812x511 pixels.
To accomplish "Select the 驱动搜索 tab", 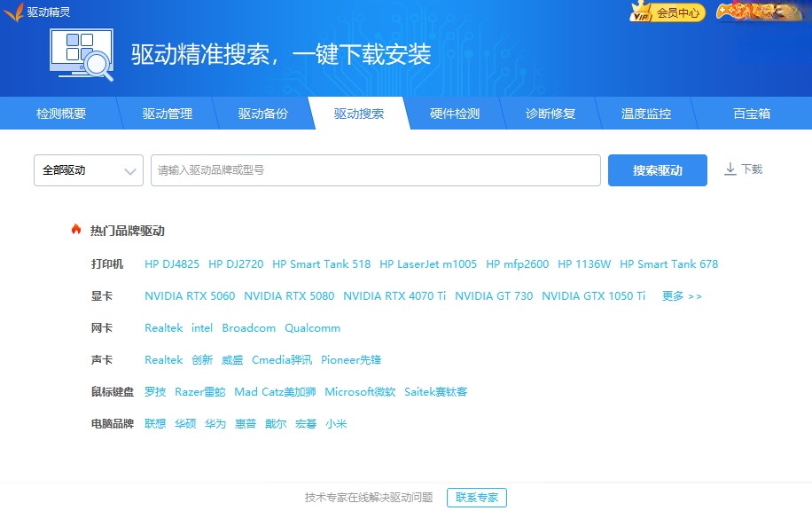I will tap(359, 114).
